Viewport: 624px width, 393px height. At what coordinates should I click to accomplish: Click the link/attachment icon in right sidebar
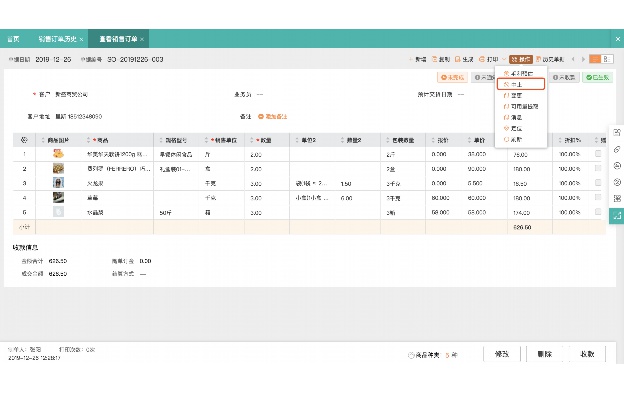point(617,149)
